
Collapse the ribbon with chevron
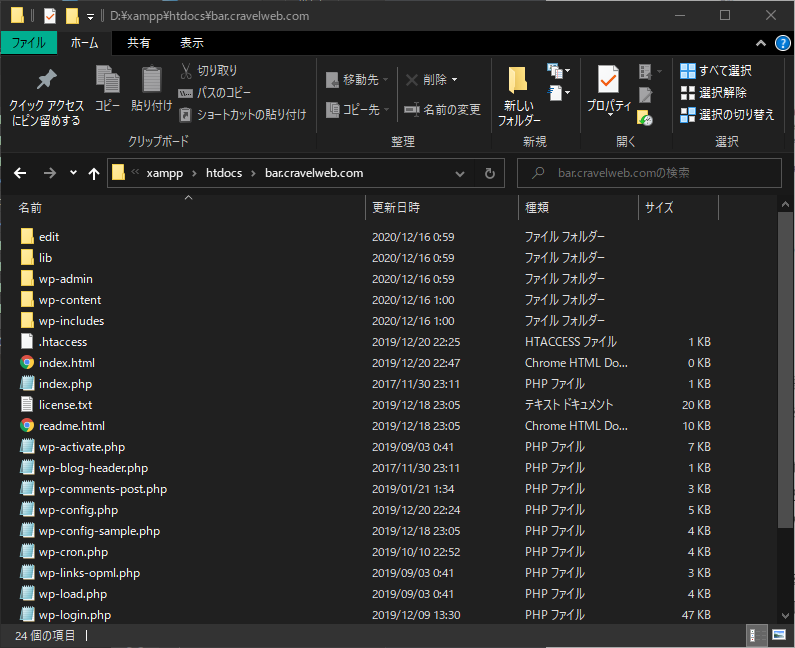[x=761, y=43]
